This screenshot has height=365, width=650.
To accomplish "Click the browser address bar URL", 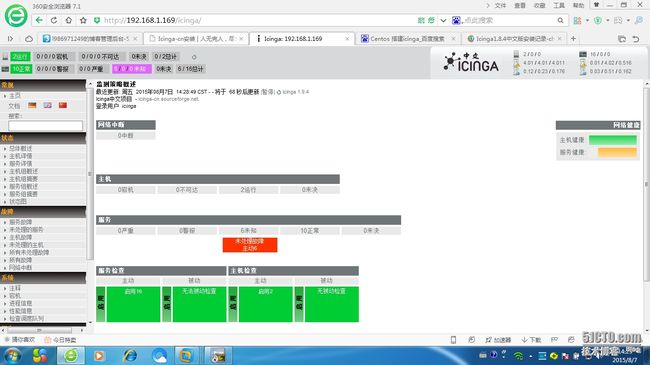I will tap(152, 20).
